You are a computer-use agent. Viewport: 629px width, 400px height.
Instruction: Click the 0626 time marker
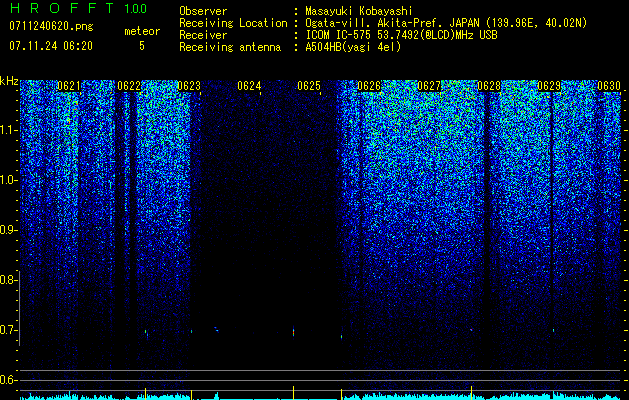(369, 86)
